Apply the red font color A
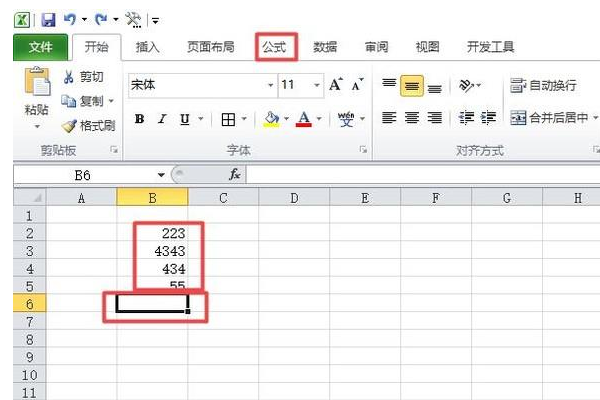The image size is (600, 400). pyautogui.click(x=304, y=119)
